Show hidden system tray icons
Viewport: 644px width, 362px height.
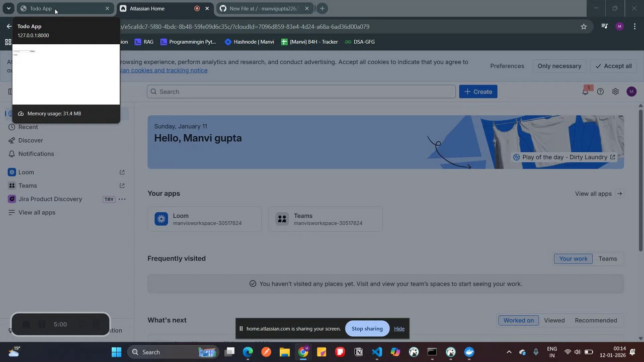pos(509,352)
